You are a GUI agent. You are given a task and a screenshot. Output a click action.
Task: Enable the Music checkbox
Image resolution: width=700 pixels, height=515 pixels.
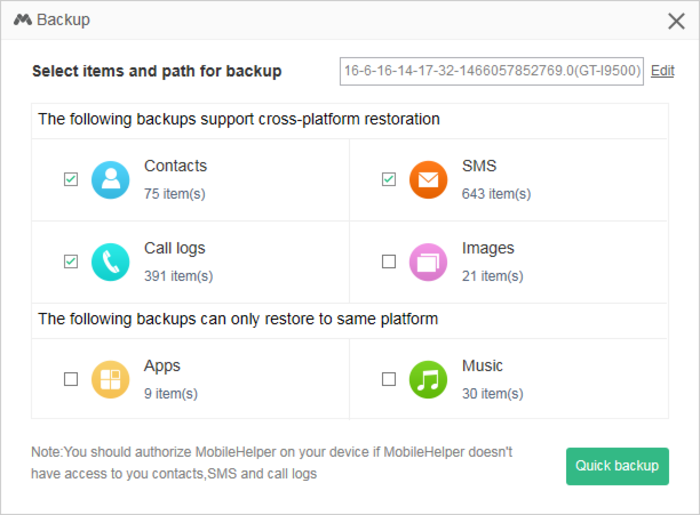pyautogui.click(x=389, y=379)
